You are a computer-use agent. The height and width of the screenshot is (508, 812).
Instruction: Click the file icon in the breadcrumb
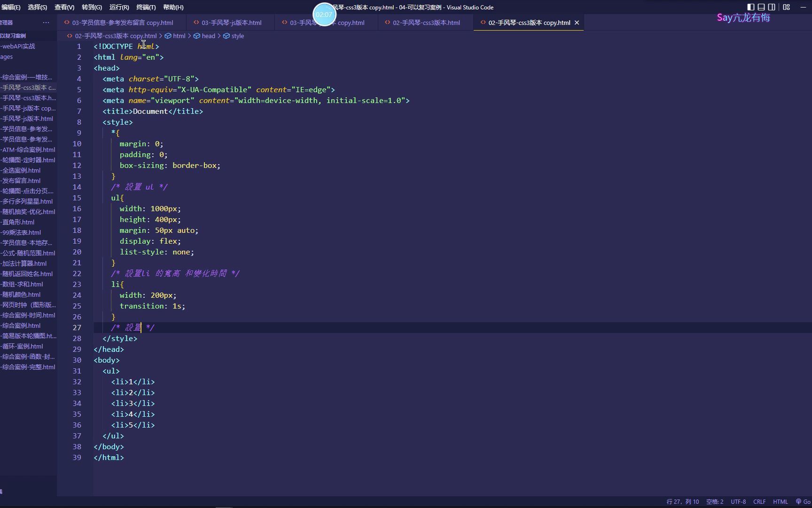pos(70,36)
